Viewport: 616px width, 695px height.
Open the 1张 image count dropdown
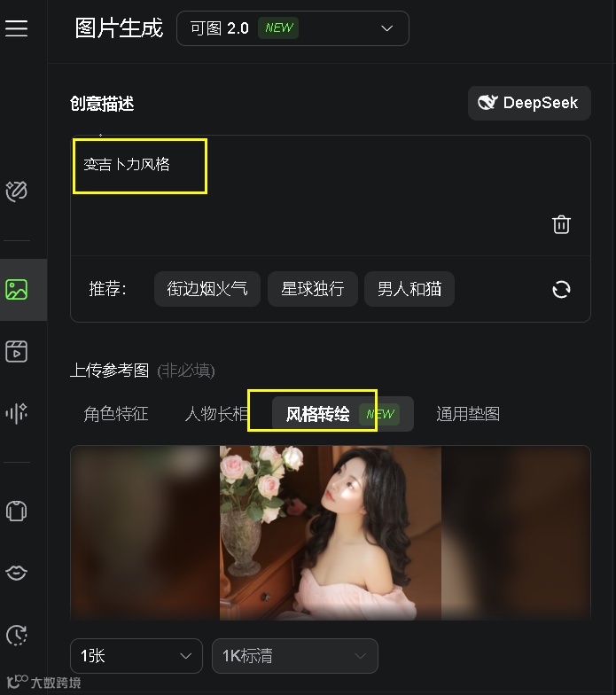(136, 656)
